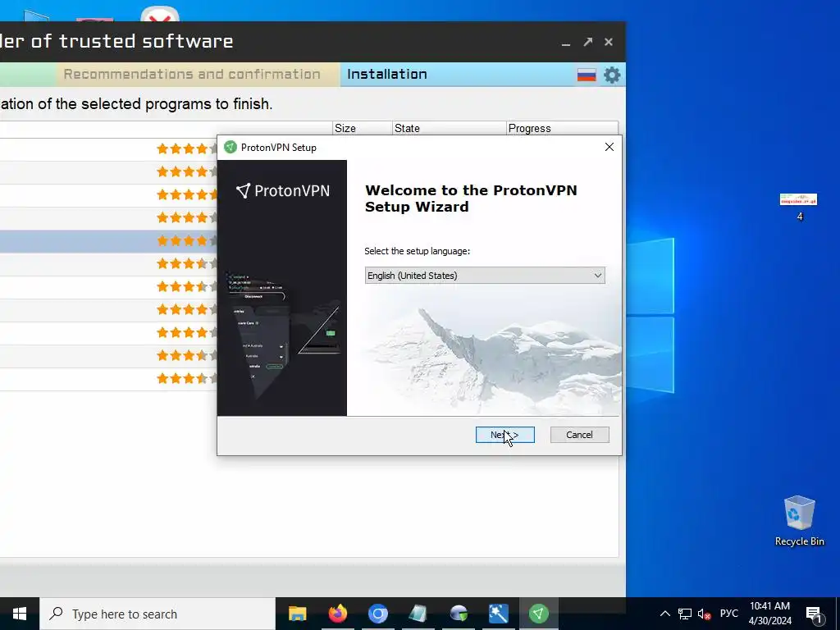Open the wizard-wand installer taskbar icon
The image size is (840, 630).
point(498,614)
